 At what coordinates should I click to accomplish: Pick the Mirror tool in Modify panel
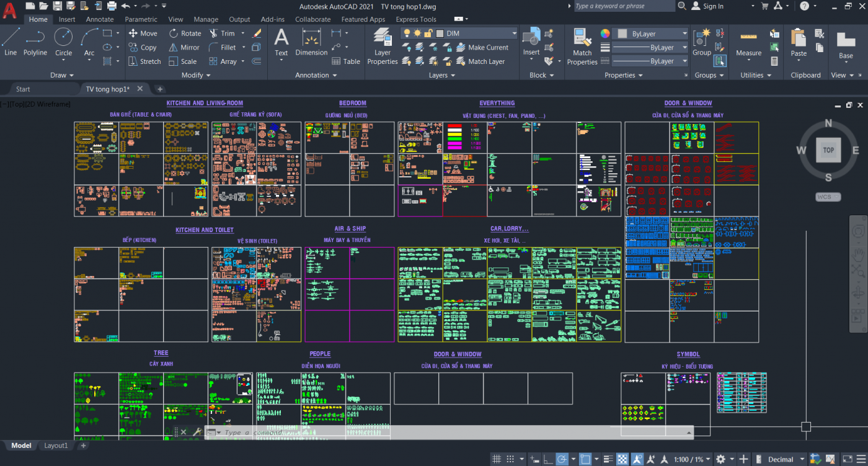[x=184, y=47]
